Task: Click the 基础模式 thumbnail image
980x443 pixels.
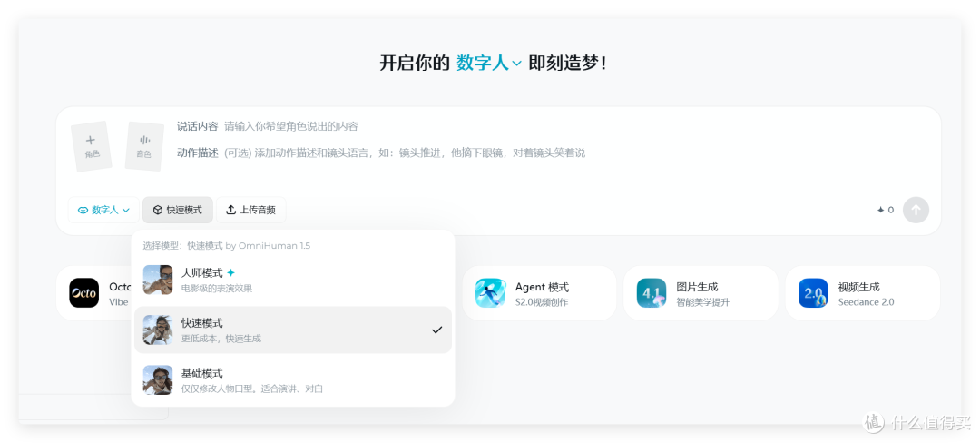Action: click(158, 379)
